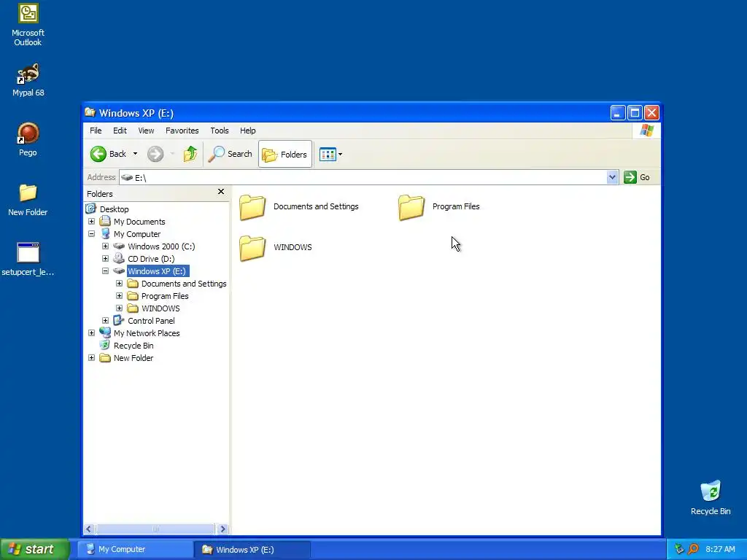This screenshot has width=747, height=560.
Task: Select Pego desktop icon
Action: point(28,139)
